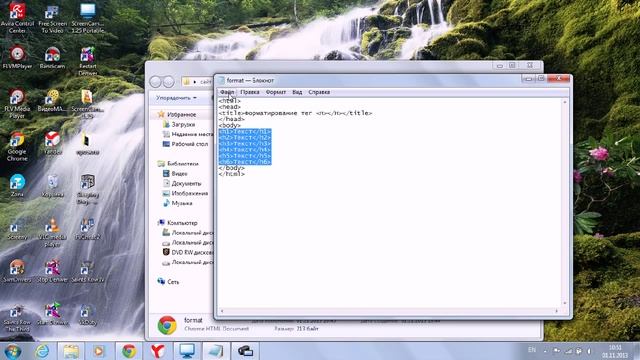
Task: Click the </body> line in Notepad
Action: [x=231, y=168]
